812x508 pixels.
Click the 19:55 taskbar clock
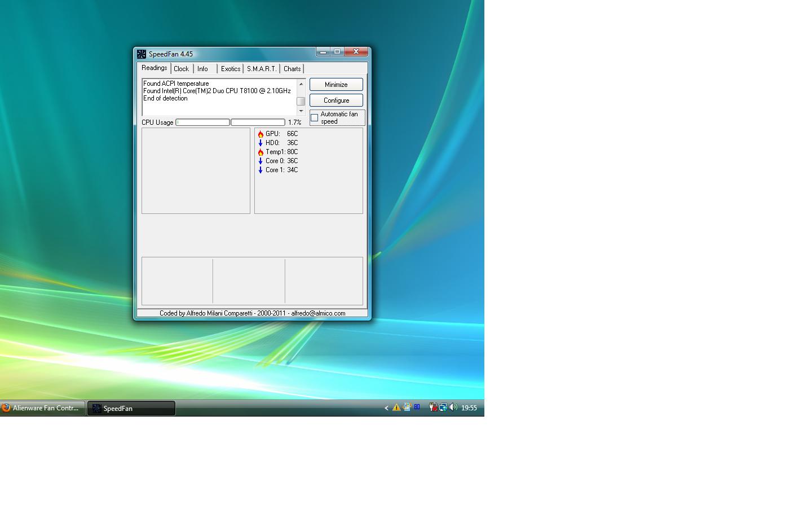[x=469, y=408]
